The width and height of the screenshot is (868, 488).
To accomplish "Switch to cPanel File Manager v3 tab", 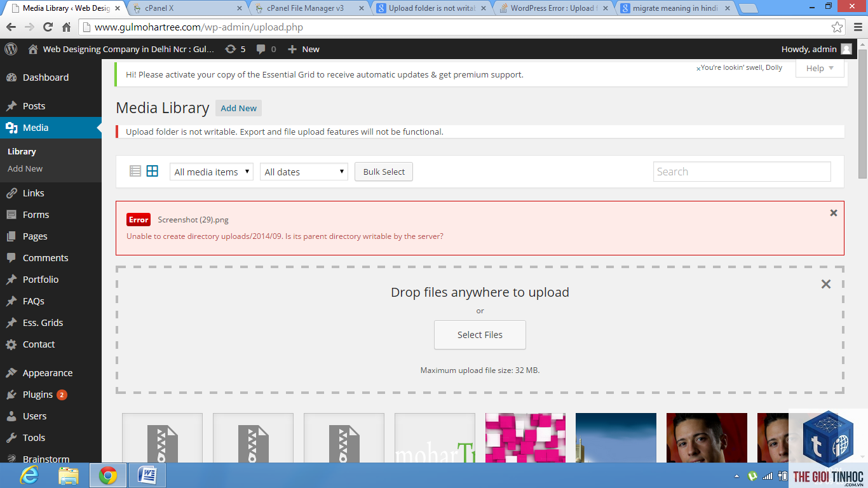I will pos(309,8).
